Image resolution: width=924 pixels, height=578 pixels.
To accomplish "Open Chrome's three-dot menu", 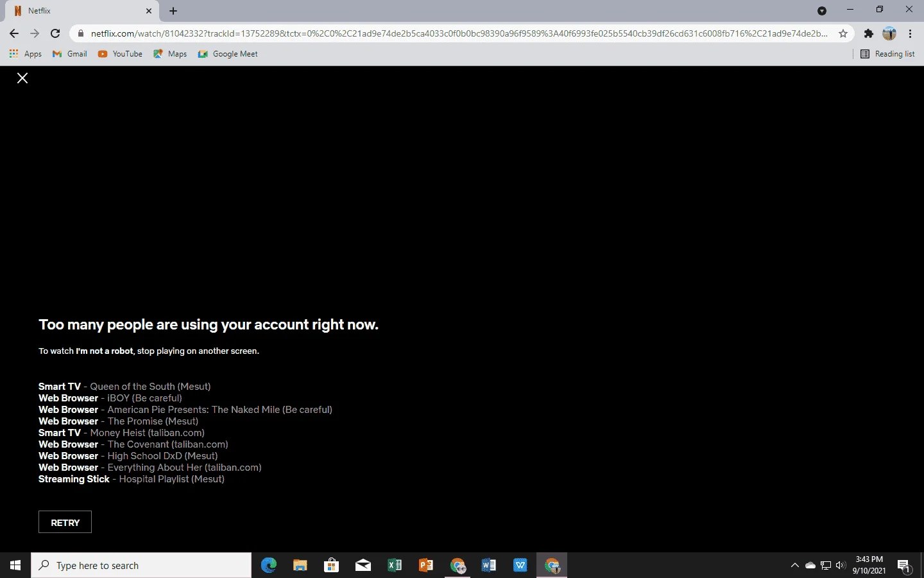I will point(910,33).
